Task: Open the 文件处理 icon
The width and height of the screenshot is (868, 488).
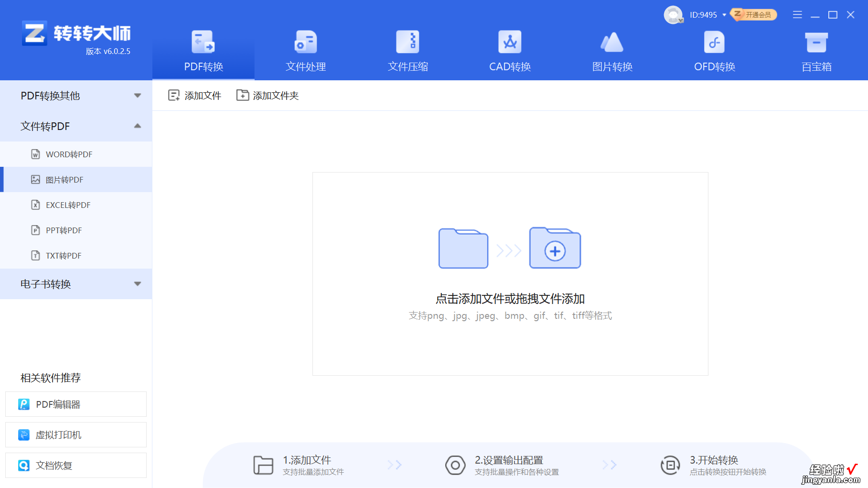Action: click(306, 42)
